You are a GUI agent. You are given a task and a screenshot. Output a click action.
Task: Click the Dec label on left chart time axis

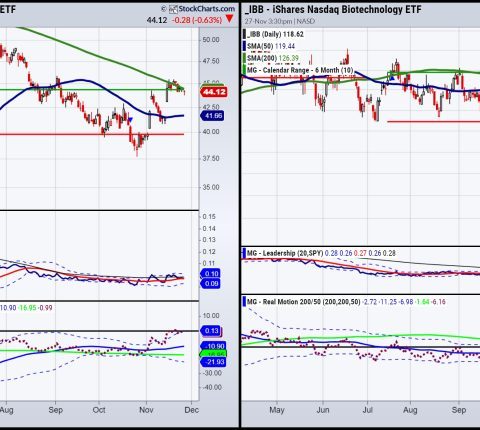point(192,410)
